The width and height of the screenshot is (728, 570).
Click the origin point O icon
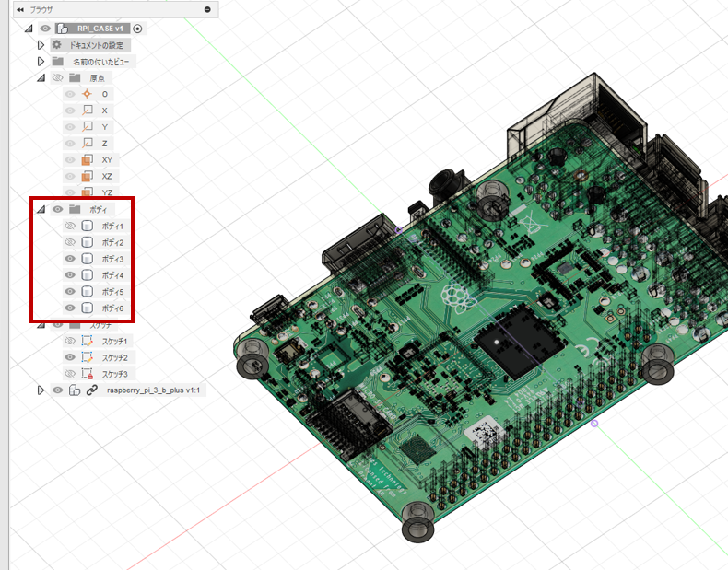(87, 94)
